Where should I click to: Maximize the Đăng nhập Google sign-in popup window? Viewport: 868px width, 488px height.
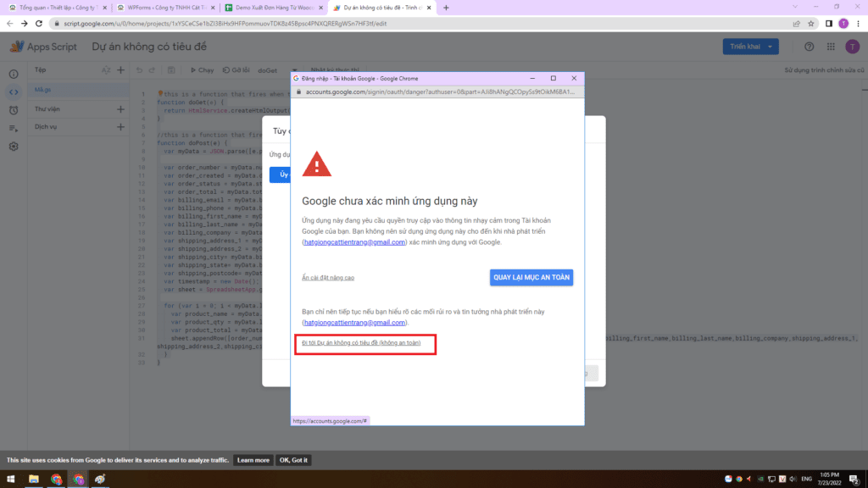[x=553, y=79]
